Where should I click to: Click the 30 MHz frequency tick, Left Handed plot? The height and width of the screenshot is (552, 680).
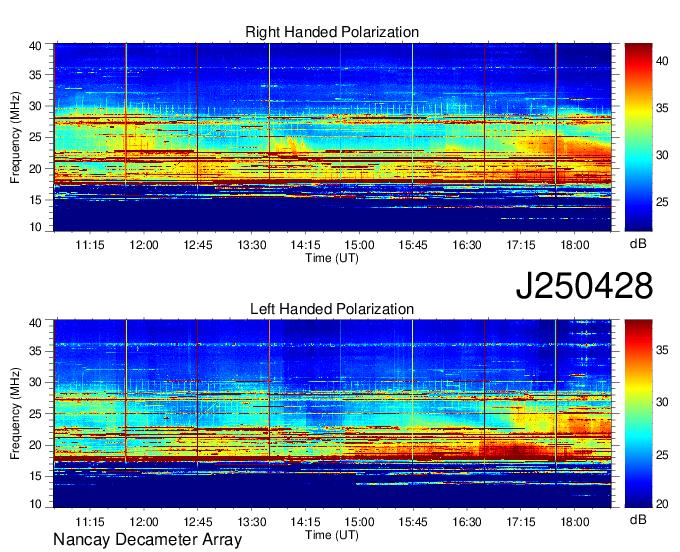click(x=36, y=382)
